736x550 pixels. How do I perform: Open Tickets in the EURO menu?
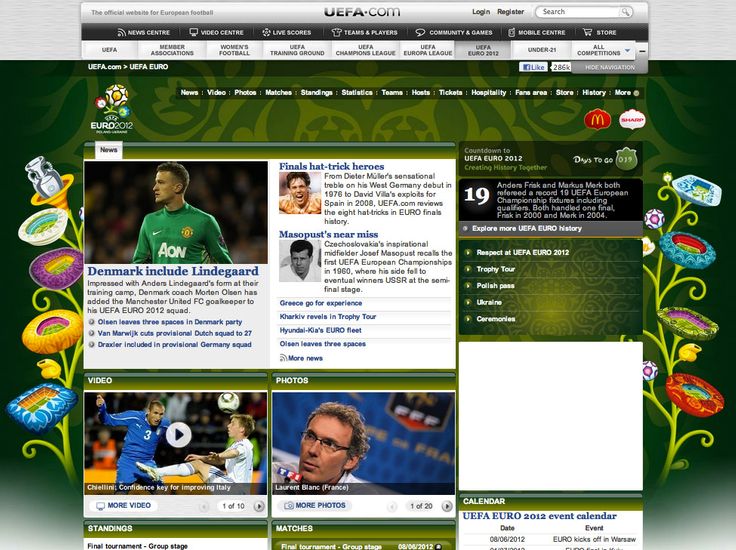[x=450, y=92]
